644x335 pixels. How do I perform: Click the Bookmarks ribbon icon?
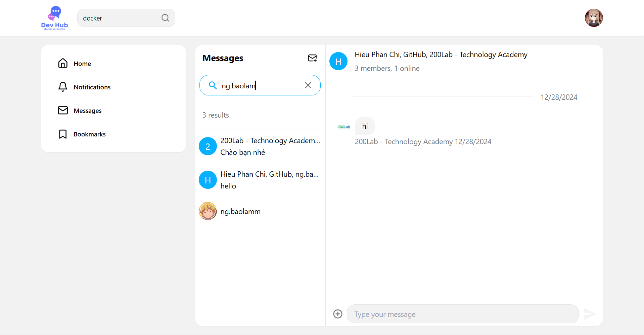coord(63,134)
